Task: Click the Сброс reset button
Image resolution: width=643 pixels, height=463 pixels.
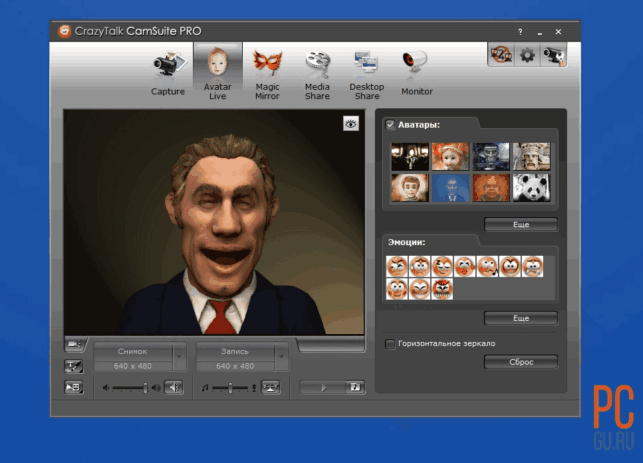Action: [x=521, y=362]
